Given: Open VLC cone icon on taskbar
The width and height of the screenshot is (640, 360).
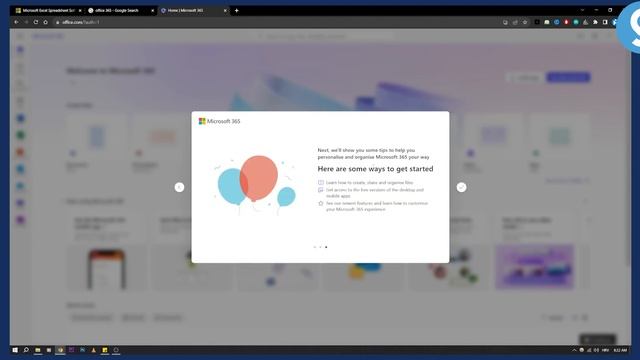Looking at the screenshot, I should [x=93, y=350].
